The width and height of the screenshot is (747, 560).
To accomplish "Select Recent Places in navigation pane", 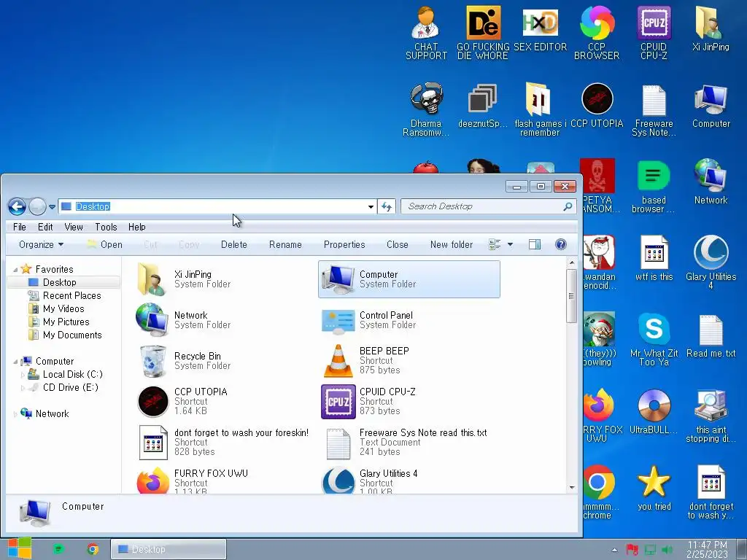I will [65, 296].
